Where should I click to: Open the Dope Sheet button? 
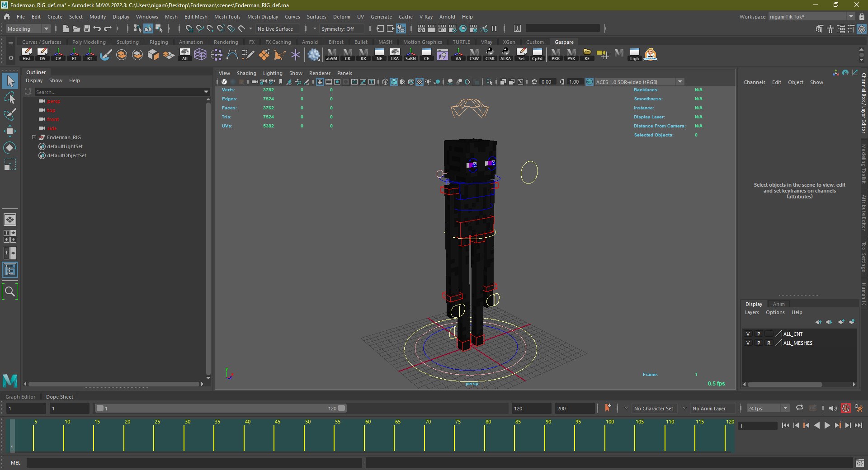[60, 397]
